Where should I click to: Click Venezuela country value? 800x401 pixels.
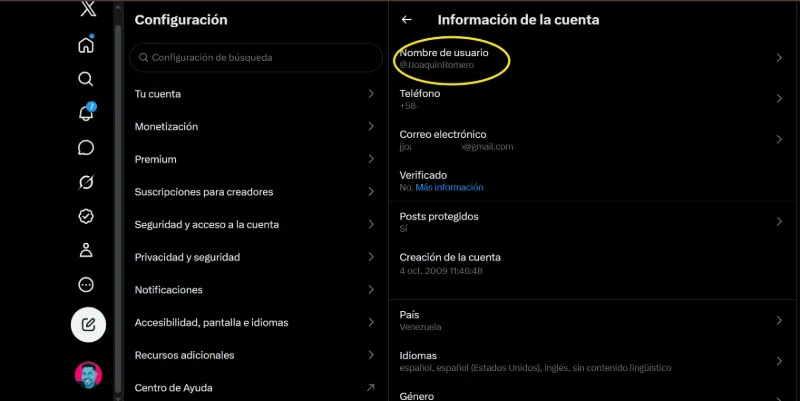[420, 327]
